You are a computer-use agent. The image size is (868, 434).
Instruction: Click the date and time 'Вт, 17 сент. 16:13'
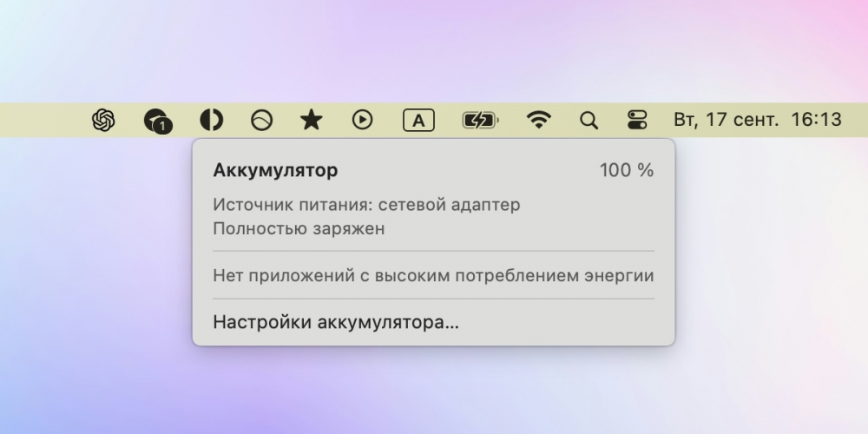[757, 120]
